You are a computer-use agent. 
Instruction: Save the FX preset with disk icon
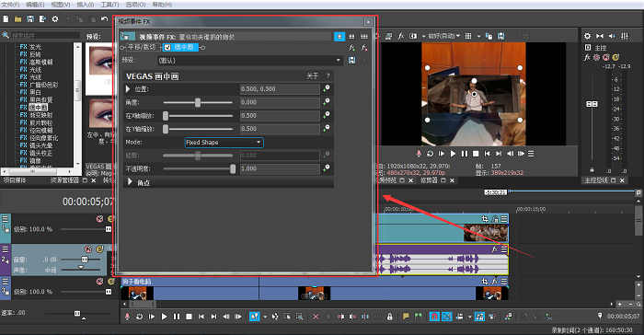(x=351, y=61)
